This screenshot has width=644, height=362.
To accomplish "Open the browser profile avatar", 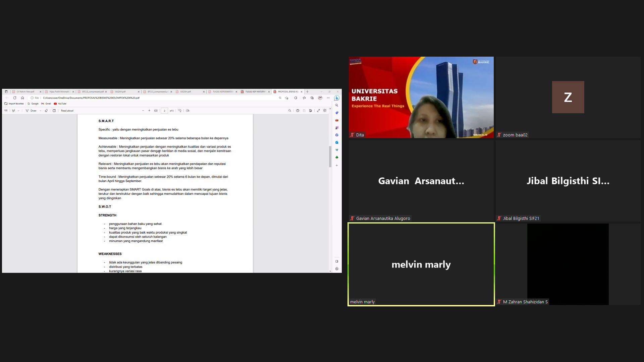I will [x=320, y=98].
